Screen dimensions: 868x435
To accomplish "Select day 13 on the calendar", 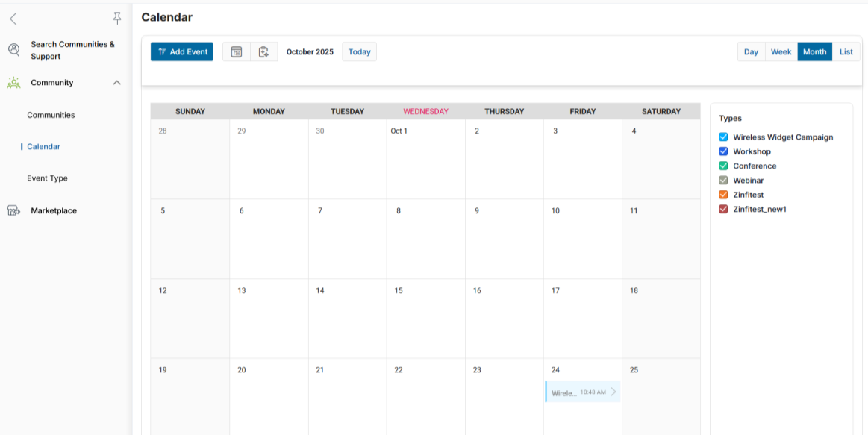I will click(x=269, y=319).
